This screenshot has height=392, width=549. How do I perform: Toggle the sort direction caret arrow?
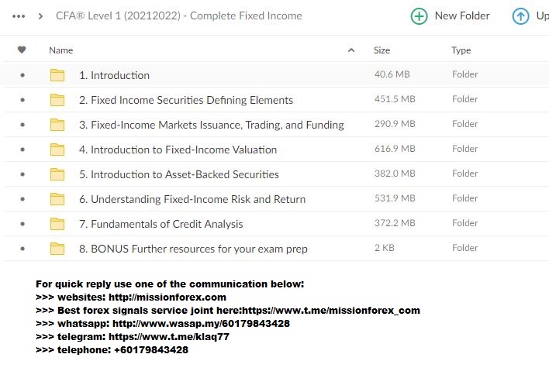tap(351, 50)
